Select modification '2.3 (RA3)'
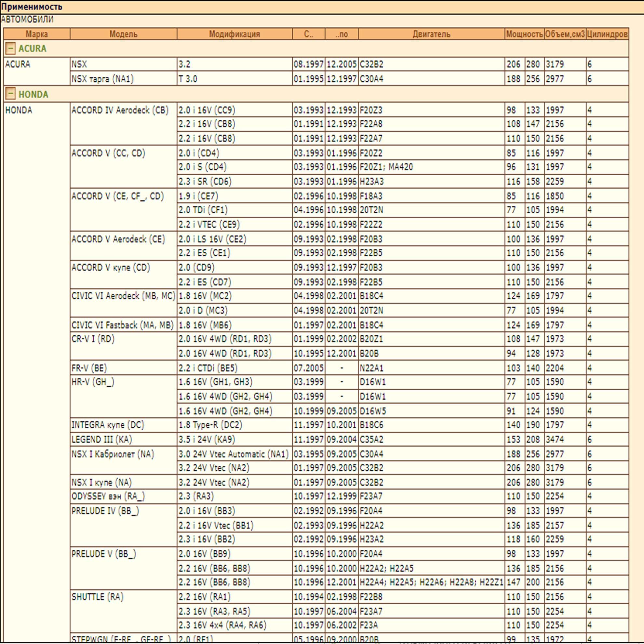The height and width of the screenshot is (644, 644). coord(234,496)
